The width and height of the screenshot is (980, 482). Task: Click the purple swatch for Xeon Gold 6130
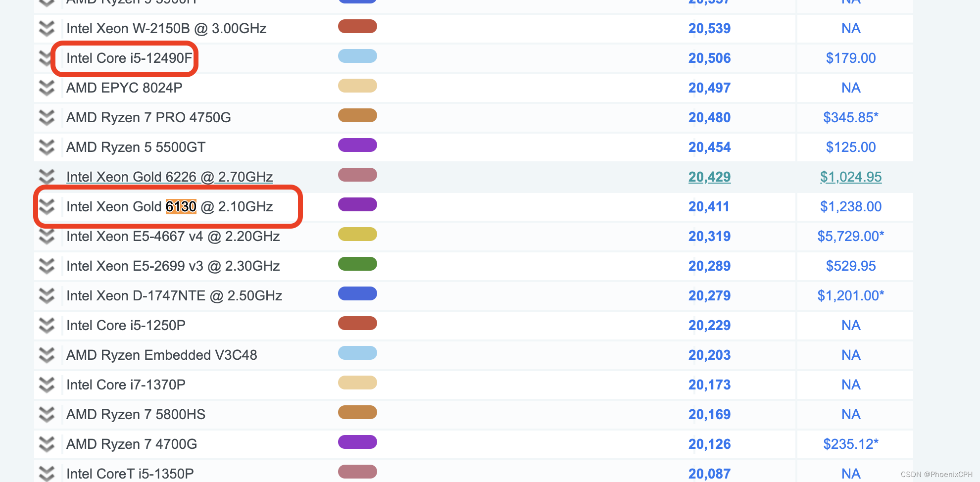pos(357,204)
